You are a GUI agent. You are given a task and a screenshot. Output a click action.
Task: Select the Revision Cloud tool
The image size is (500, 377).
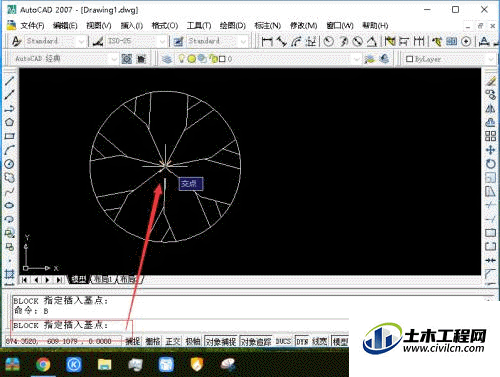(9, 178)
